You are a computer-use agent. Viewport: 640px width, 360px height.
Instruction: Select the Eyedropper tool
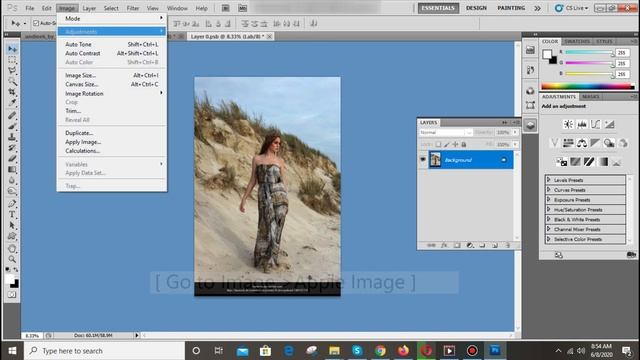tap(12, 103)
